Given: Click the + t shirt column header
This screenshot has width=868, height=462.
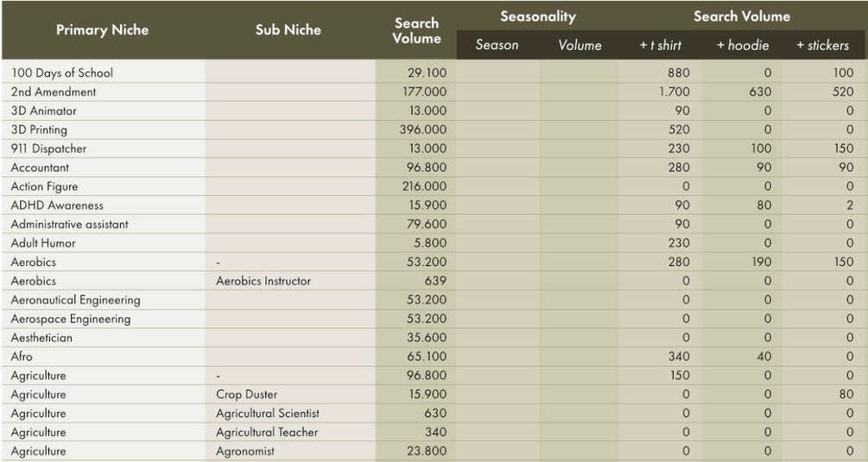Looking at the screenshot, I should (660, 45).
